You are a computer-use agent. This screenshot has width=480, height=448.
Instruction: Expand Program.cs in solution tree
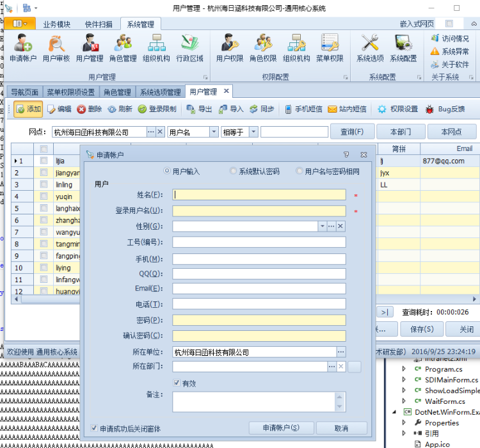pyautogui.click(x=404, y=369)
